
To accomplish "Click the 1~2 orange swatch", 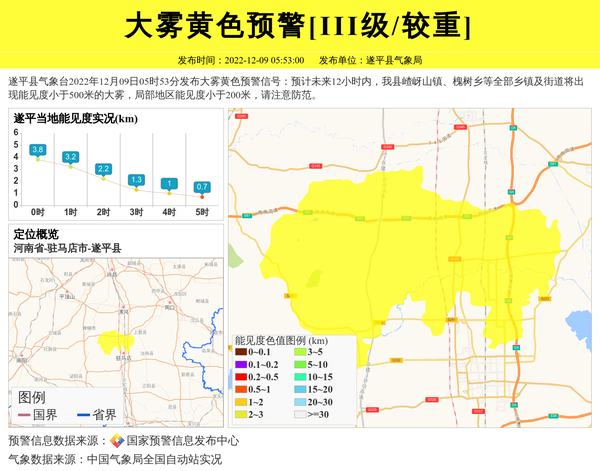I will 241,402.
